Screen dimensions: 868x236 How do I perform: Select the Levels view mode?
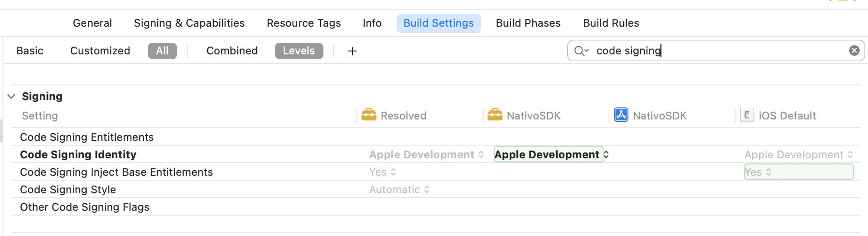(299, 51)
